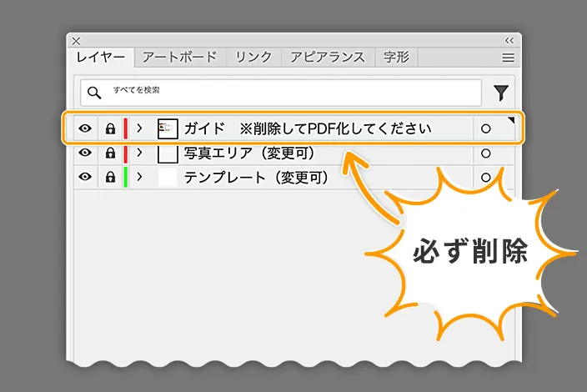Select layer name テンプレート（変更可）

click(x=256, y=178)
